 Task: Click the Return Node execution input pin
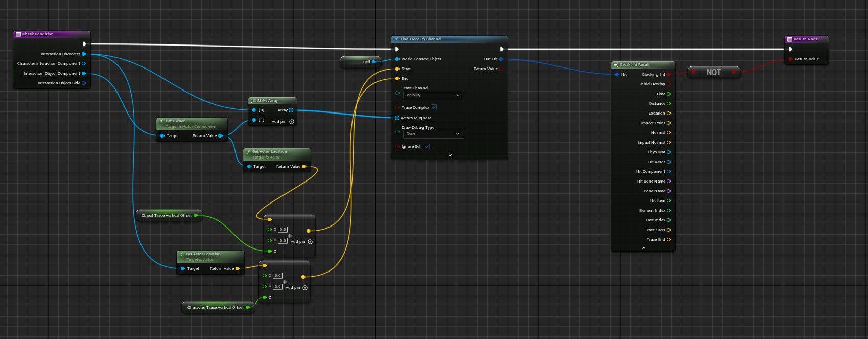tap(790, 49)
